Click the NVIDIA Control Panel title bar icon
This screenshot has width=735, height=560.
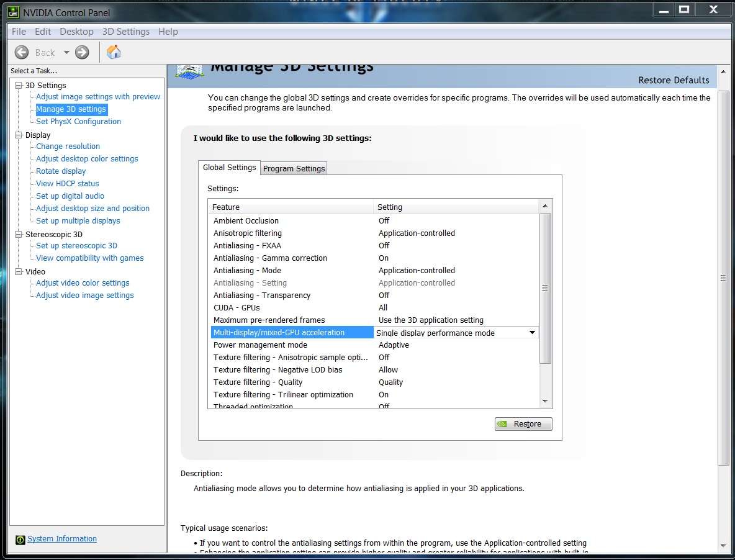pos(14,12)
